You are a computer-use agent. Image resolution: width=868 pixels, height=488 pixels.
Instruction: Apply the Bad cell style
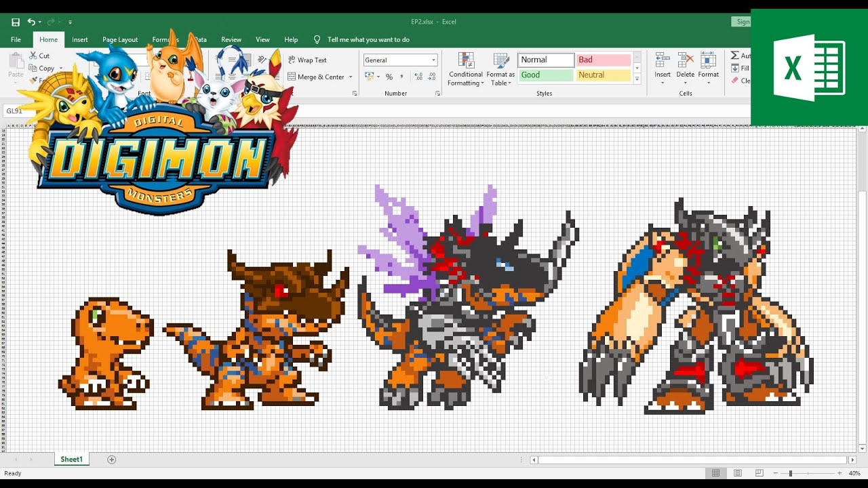604,60
